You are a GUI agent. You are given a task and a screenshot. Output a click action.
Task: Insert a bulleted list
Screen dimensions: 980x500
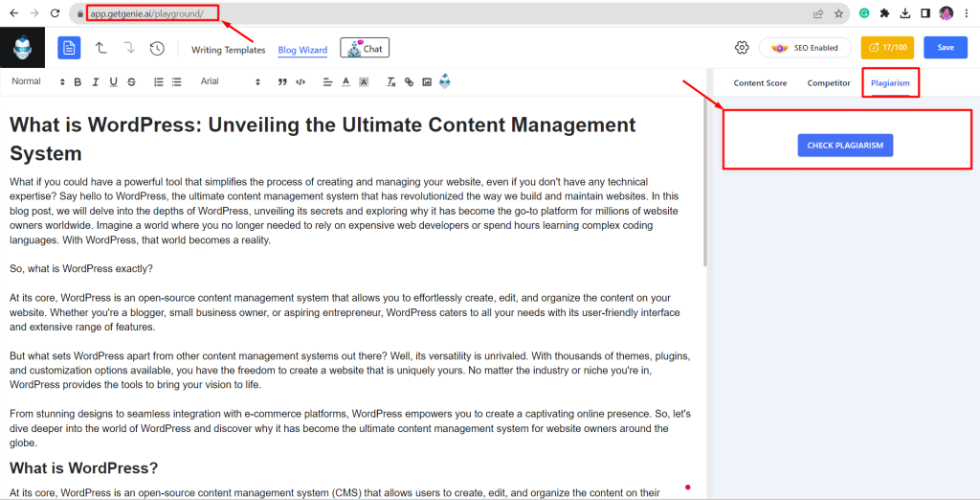click(x=177, y=82)
